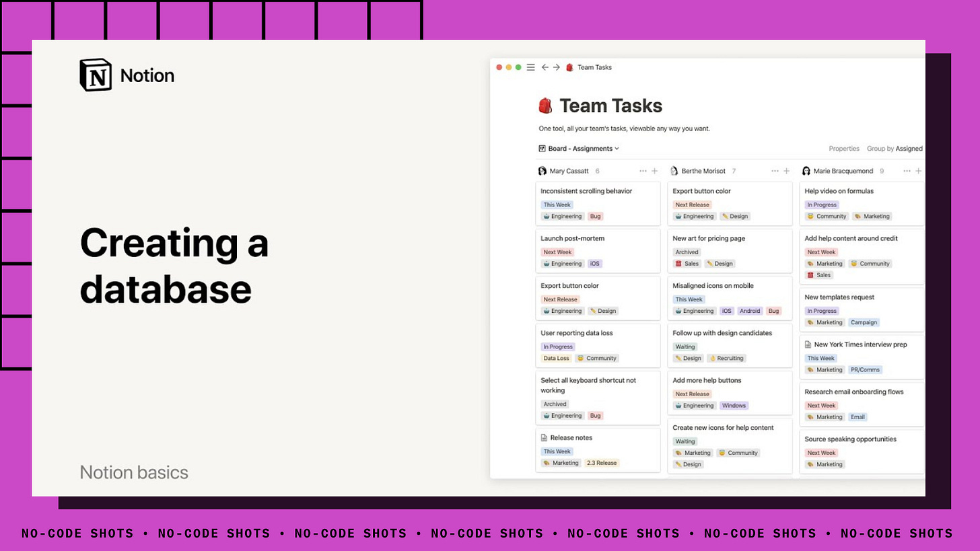The width and height of the screenshot is (980, 551).
Task: Open the Marie Bracquemond column more options
Action: click(907, 171)
